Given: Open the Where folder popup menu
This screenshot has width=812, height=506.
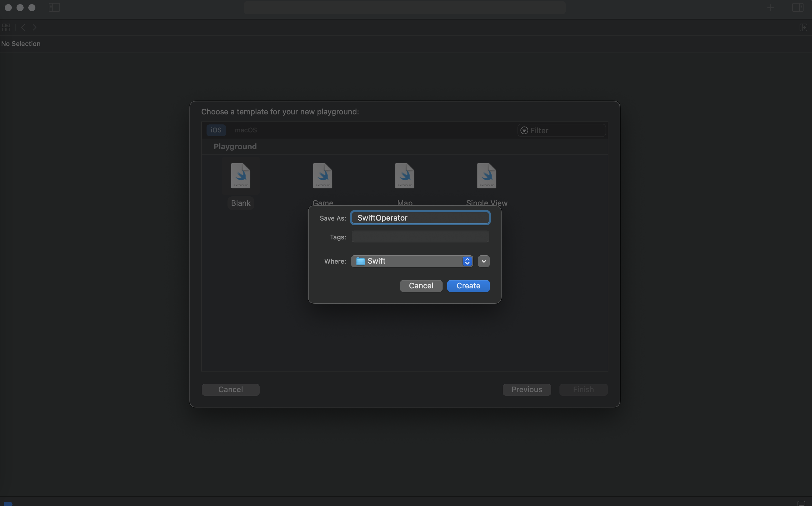Looking at the screenshot, I should pyautogui.click(x=412, y=261).
